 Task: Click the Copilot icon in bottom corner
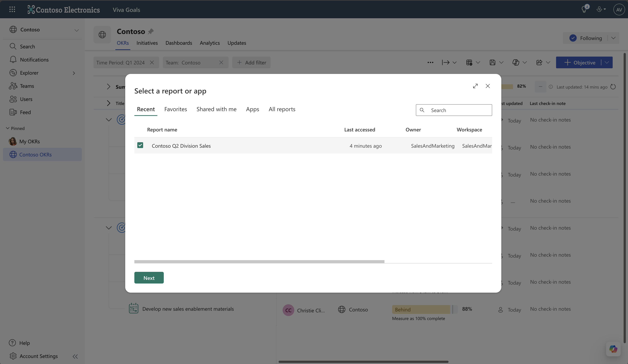click(x=613, y=349)
